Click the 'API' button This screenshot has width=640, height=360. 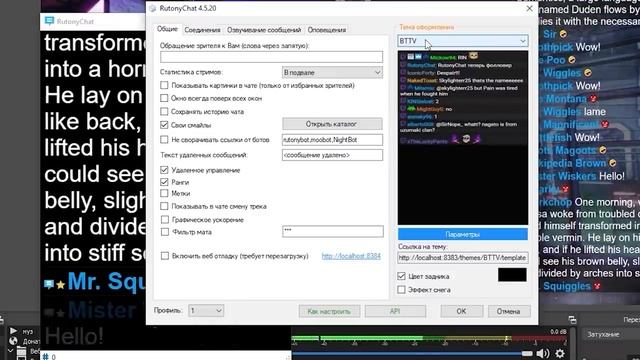[395, 311]
